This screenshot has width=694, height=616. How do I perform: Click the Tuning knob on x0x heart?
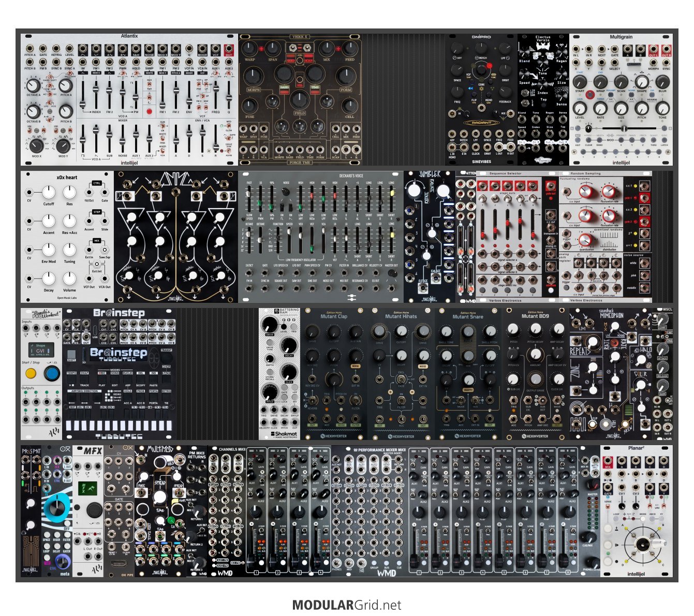tap(69, 251)
